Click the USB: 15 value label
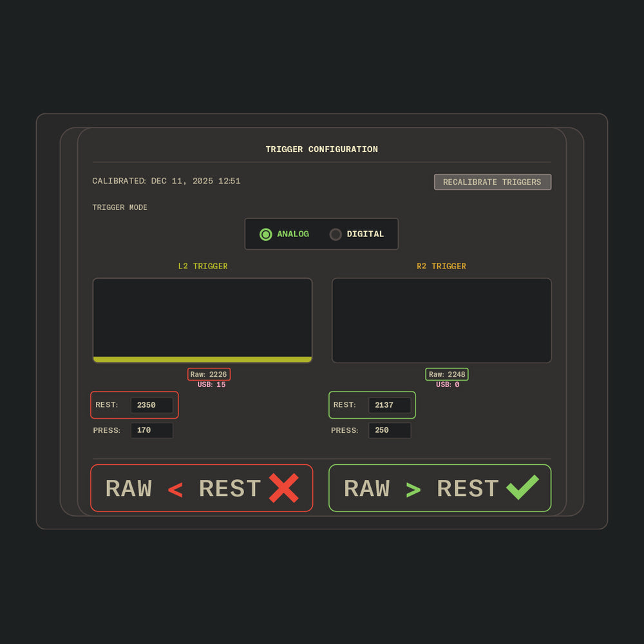This screenshot has height=644, width=644. click(211, 384)
